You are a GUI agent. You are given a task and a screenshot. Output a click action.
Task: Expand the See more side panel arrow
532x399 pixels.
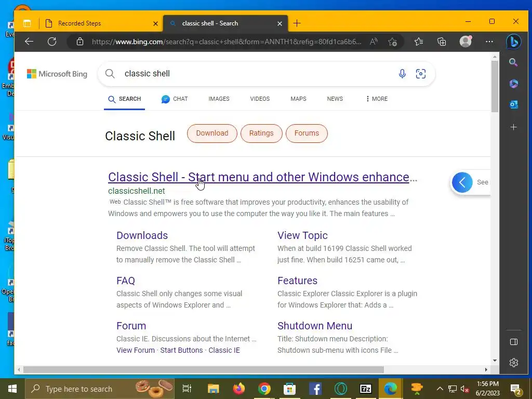(x=462, y=182)
